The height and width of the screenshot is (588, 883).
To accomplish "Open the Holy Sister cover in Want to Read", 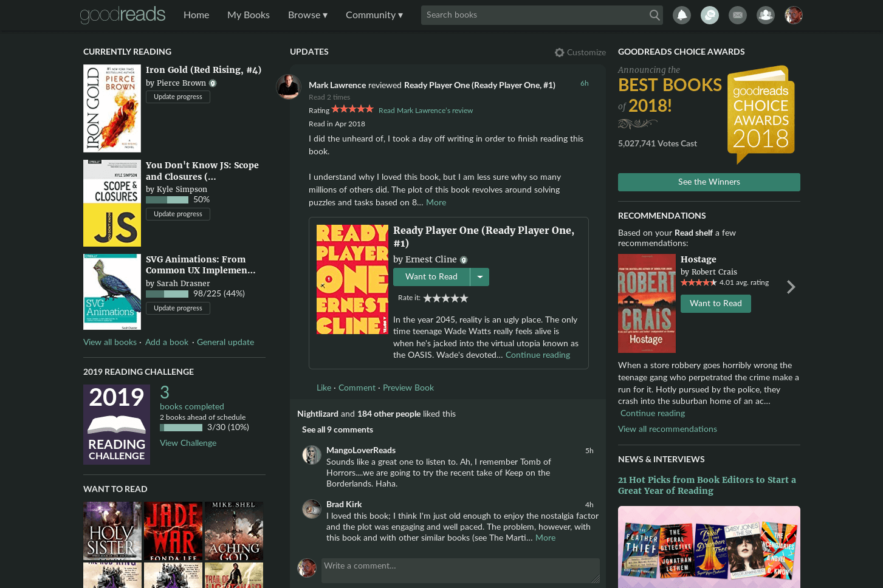I will [x=112, y=531].
